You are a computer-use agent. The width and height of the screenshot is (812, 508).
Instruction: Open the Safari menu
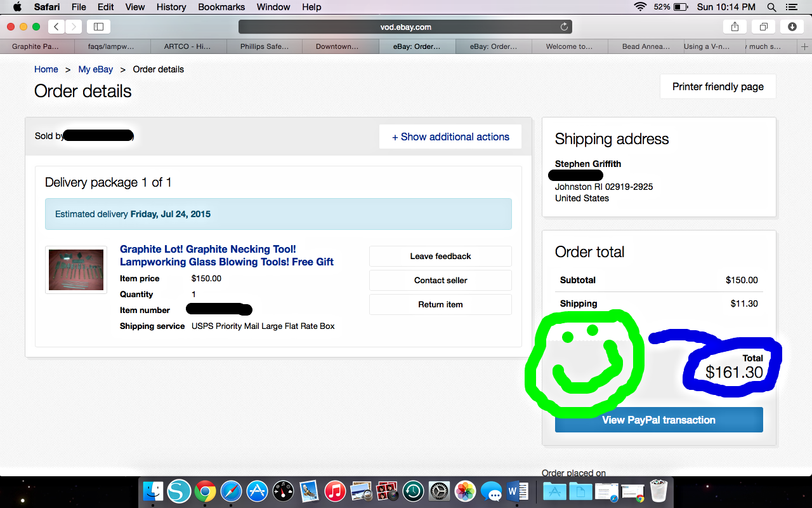tap(46, 7)
